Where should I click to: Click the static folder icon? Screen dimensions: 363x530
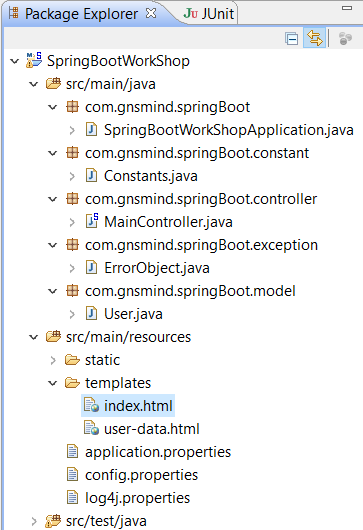[72, 360]
